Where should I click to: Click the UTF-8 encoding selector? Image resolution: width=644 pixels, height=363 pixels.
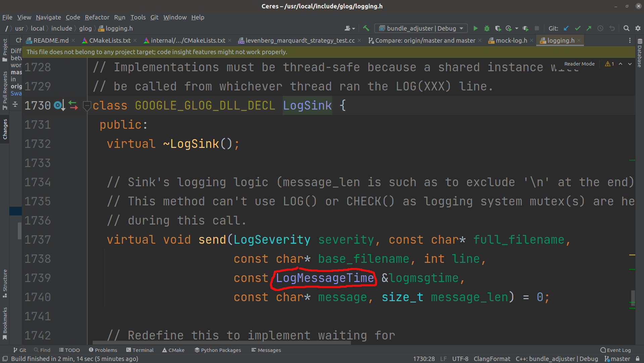[460, 359]
